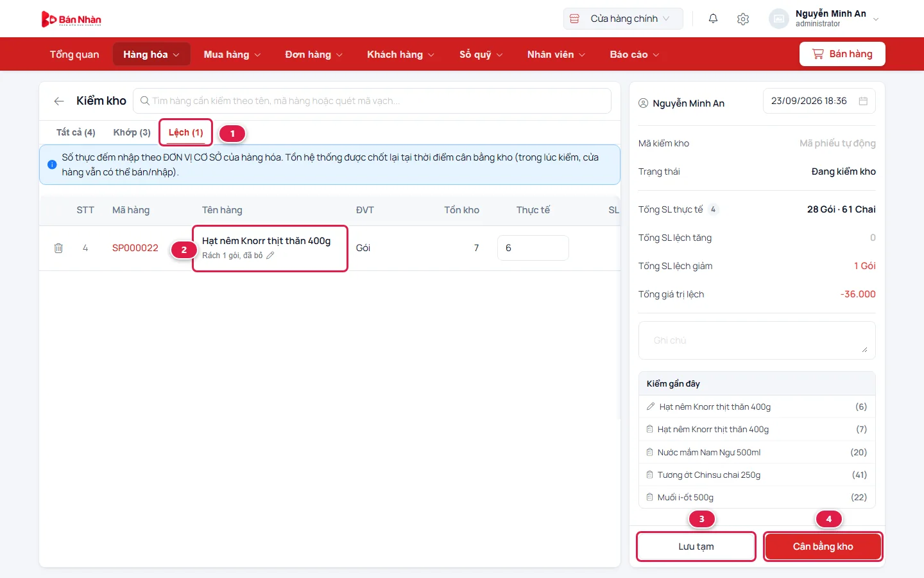Viewport: 924px width, 578px height.
Task: Switch to Tất cả (4) tab
Action: [76, 132]
